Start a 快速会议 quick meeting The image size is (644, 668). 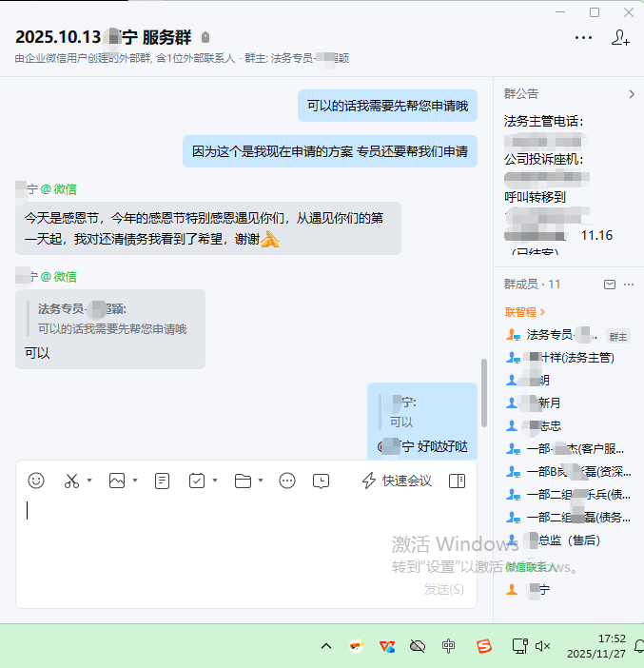point(397,481)
